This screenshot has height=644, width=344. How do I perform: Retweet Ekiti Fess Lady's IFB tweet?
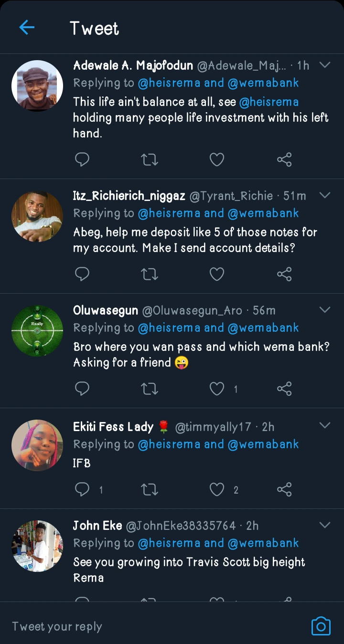[150, 489]
